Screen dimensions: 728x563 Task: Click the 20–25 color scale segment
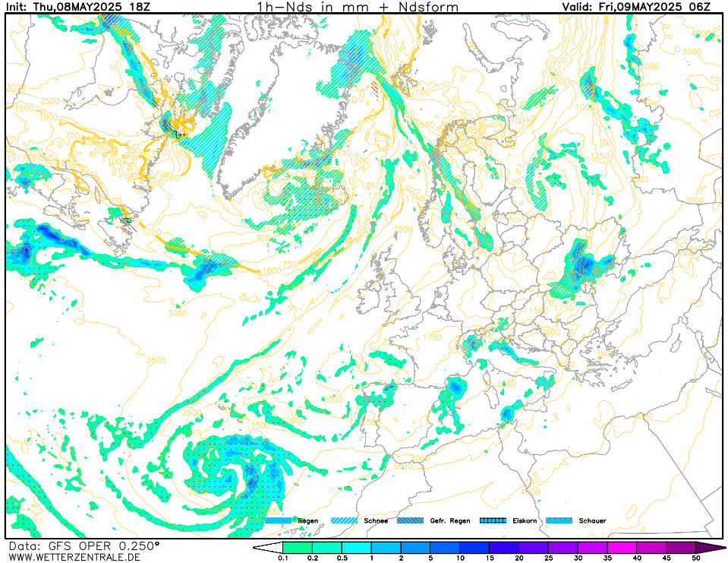pos(534,548)
